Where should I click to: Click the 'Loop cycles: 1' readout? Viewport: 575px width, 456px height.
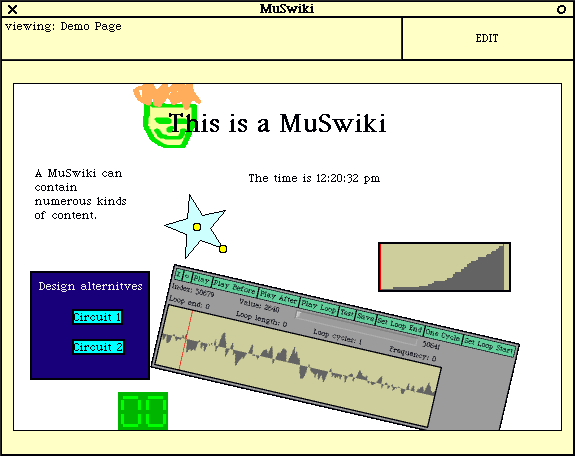pos(338,336)
